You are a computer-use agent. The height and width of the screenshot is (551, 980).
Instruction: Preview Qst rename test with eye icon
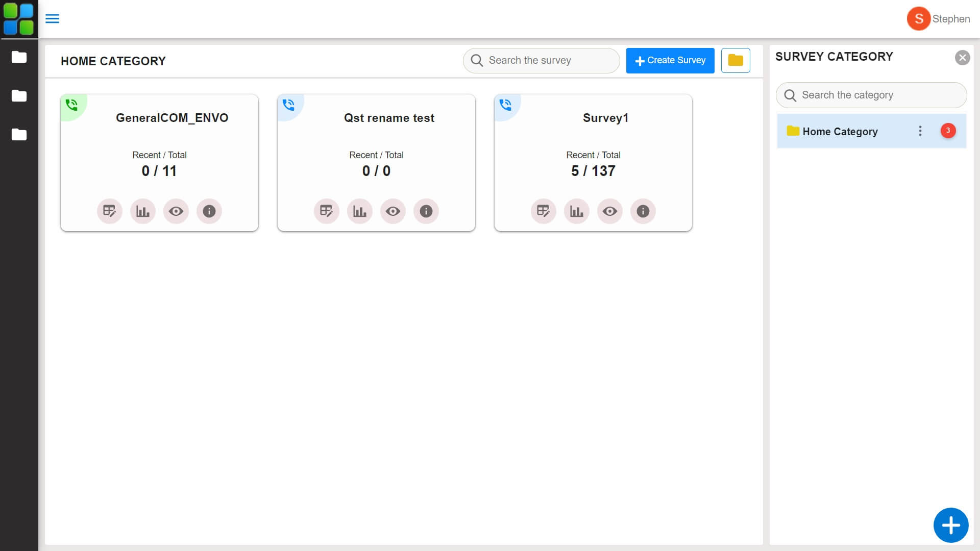point(393,211)
